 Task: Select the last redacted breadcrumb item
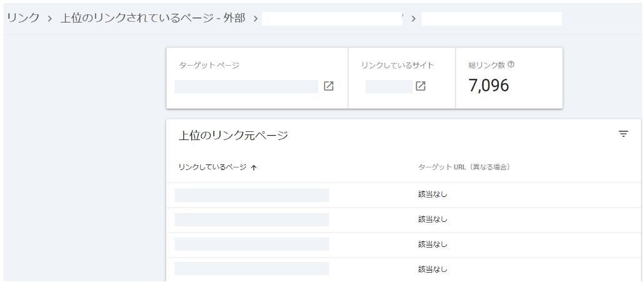(491, 19)
